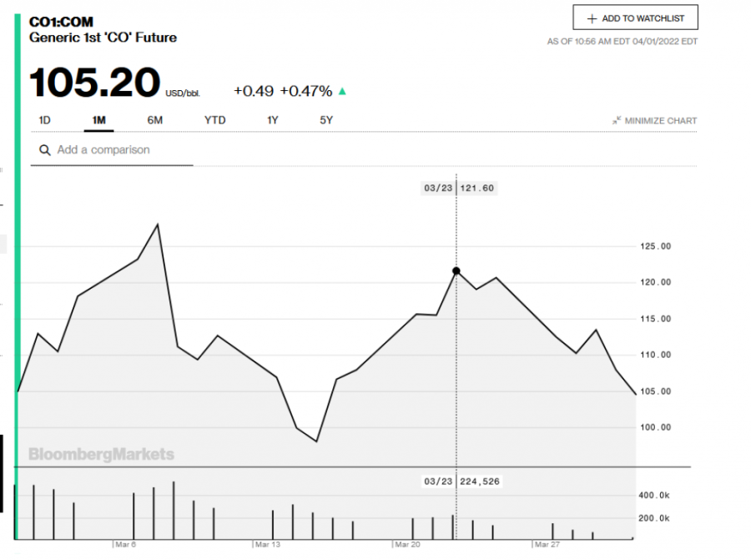Click the black data point on 03/23
751x560 pixels.
tap(456, 270)
